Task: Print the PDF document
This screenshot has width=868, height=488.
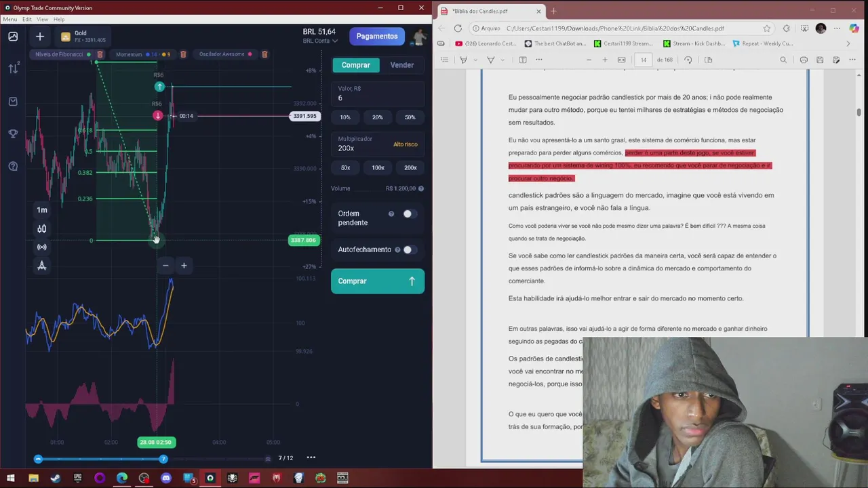Action: pyautogui.click(x=804, y=60)
